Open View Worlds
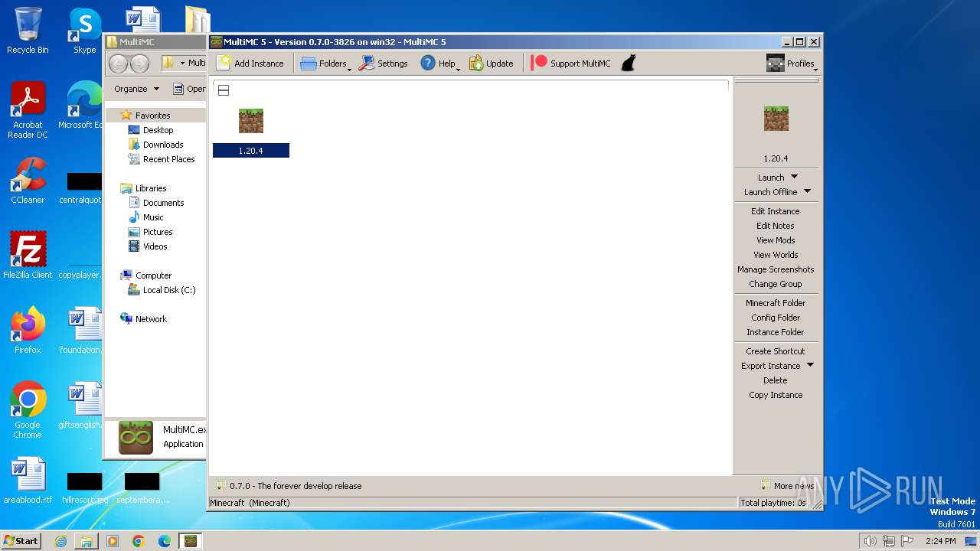Image resolution: width=980 pixels, height=551 pixels. click(x=776, y=255)
